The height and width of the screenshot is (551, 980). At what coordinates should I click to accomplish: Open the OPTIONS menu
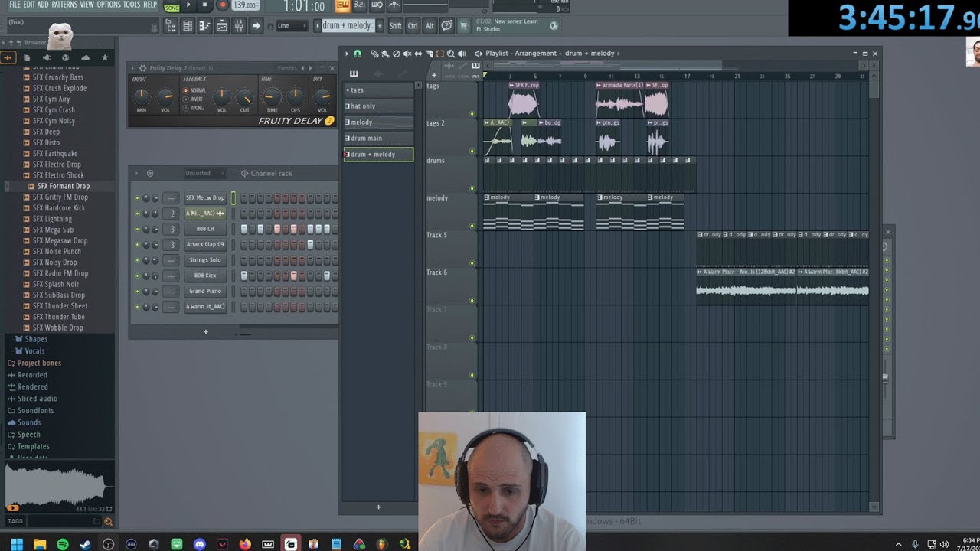click(x=109, y=5)
